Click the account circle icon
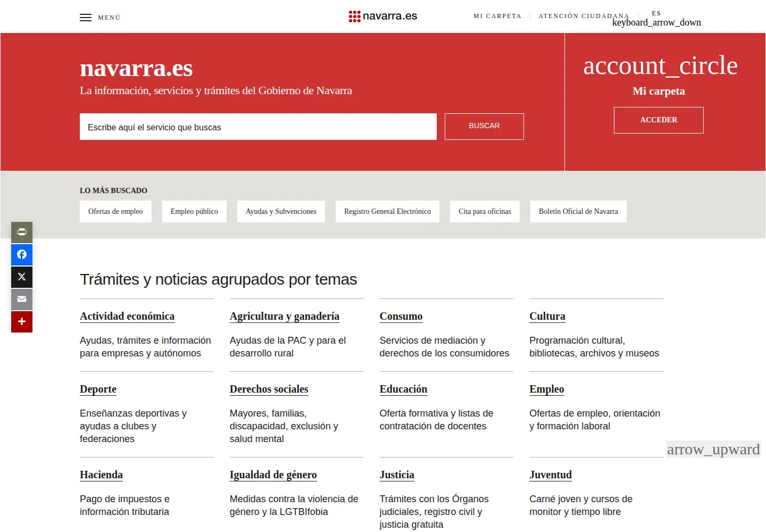The width and height of the screenshot is (766, 532). coord(660,65)
